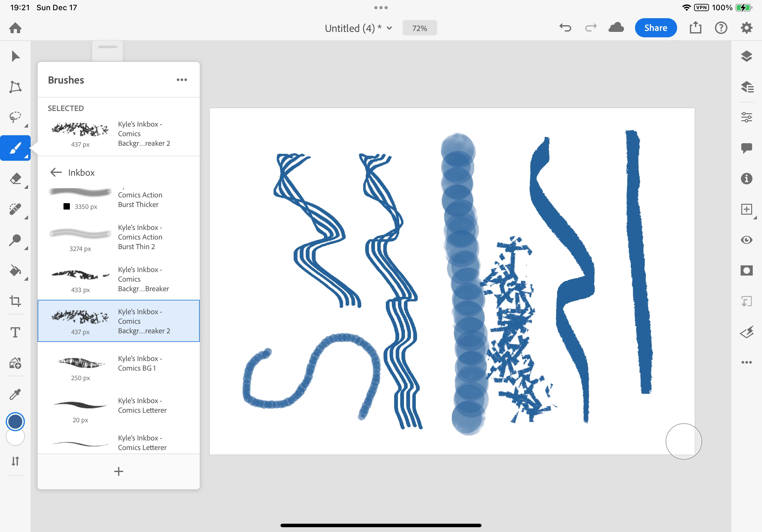
Task: Select the Crop tool
Action: click(15, 301)
